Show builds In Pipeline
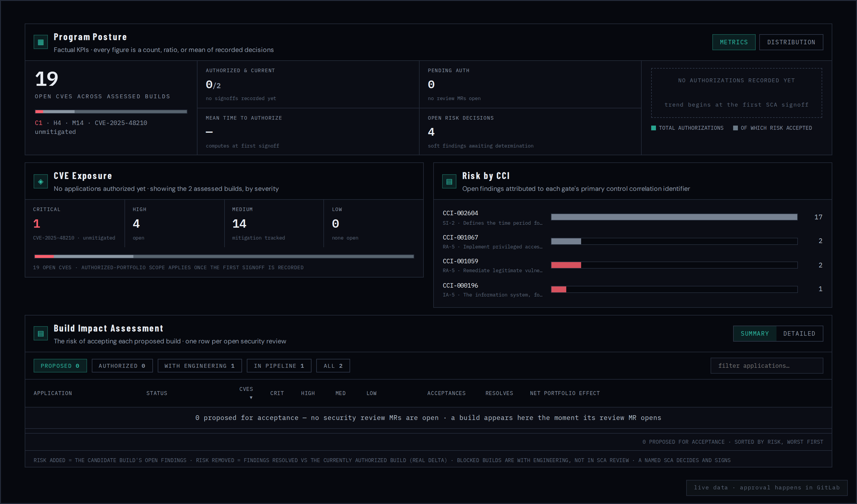This screenshot has height=504, width=857. tap(279, 366)
